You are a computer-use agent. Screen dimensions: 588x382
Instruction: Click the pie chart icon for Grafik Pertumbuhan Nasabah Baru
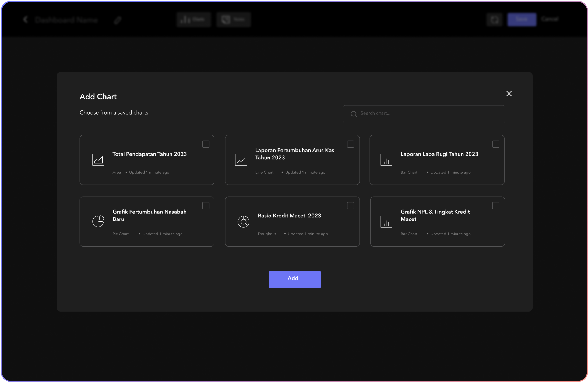[98, 221]
